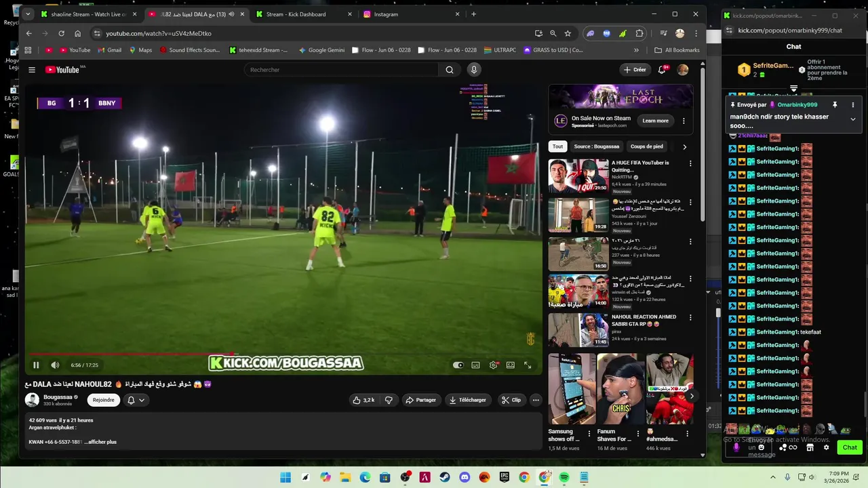
Task: Open the Chrome extensions puzzle icon
Action: (639, 33)
